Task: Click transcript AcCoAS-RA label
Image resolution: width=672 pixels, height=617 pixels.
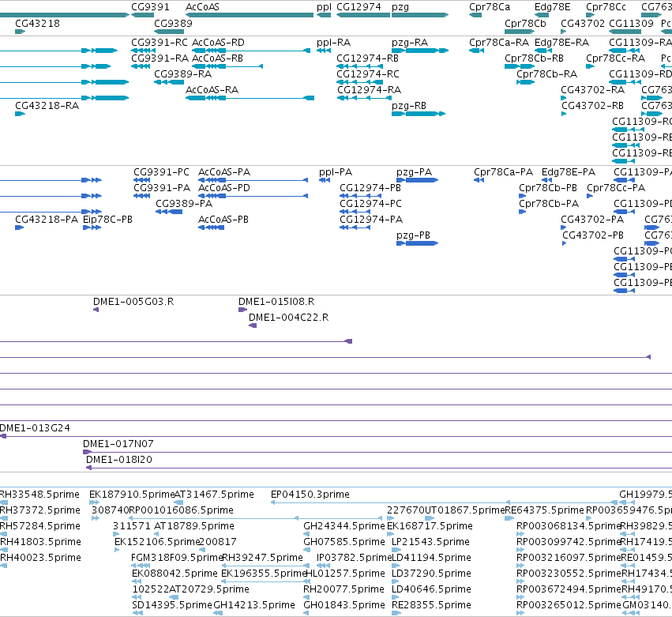Action: [x=212, y=90]
